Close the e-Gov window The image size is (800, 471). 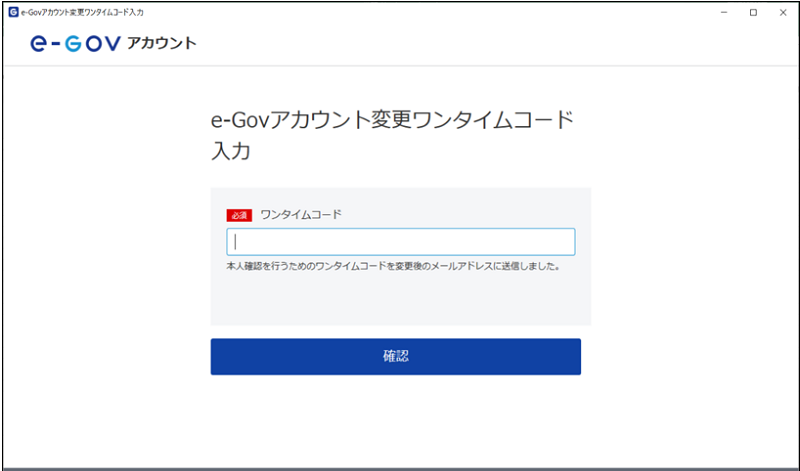(783, 12)
